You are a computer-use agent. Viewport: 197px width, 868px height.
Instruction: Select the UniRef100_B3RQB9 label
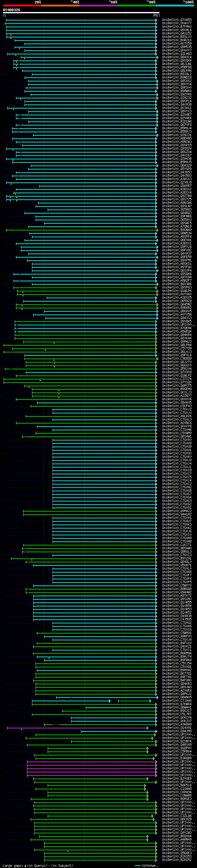(x=177, y=758)
